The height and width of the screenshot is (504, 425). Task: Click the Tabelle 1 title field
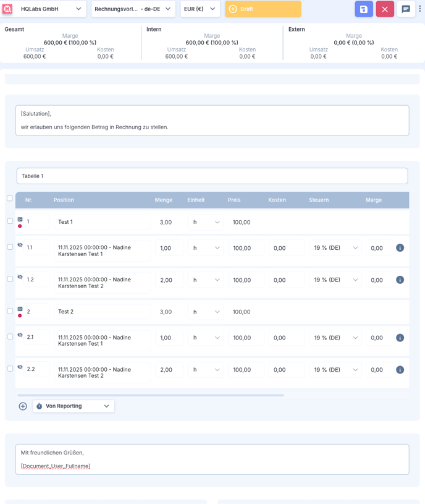[212, 176]
